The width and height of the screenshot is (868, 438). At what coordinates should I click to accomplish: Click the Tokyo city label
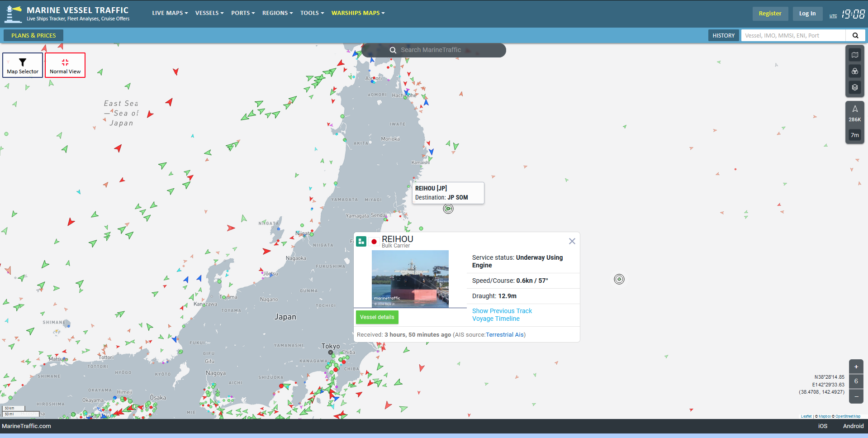(x=331, y=346)
